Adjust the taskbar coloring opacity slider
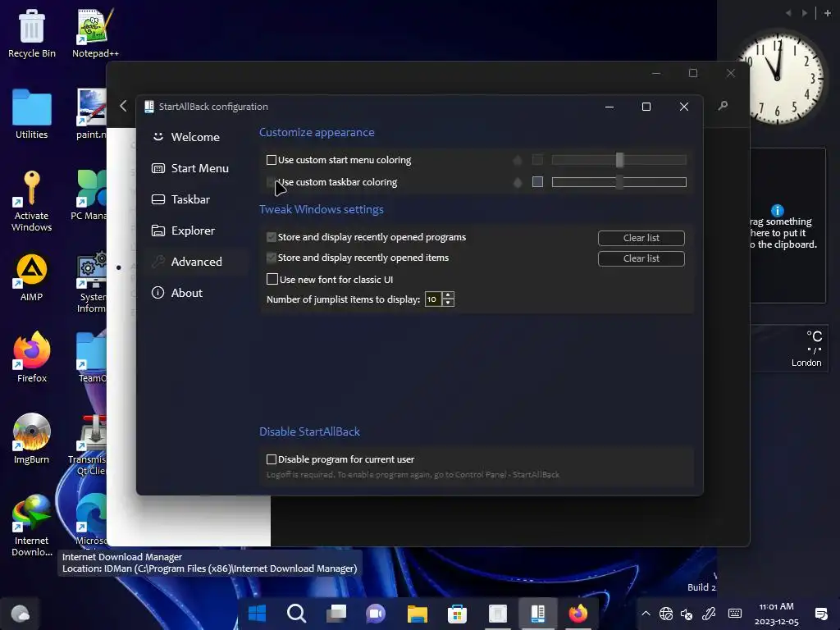 pyautogui.click(x=619, y=182)
